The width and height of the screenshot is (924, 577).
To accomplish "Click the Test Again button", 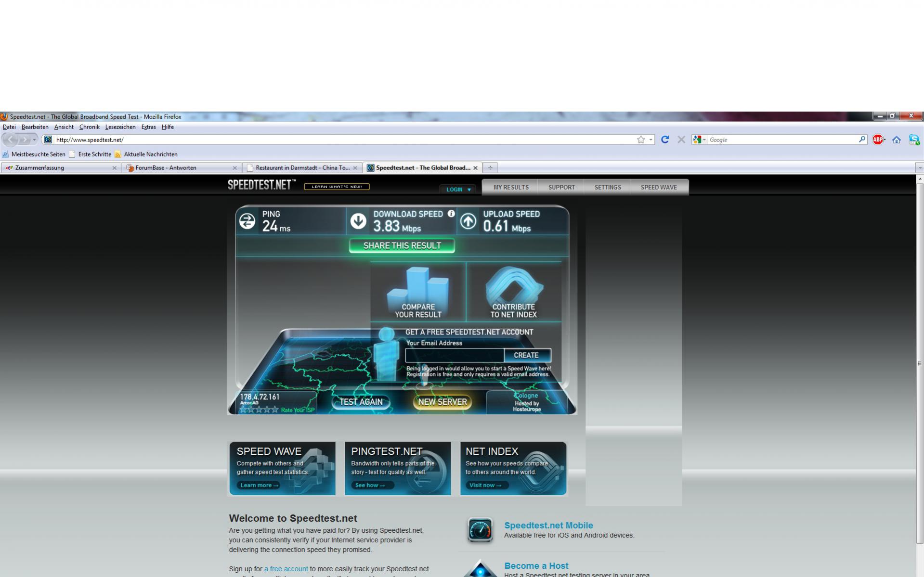I will pyautogui.click(x=361, y=402).
